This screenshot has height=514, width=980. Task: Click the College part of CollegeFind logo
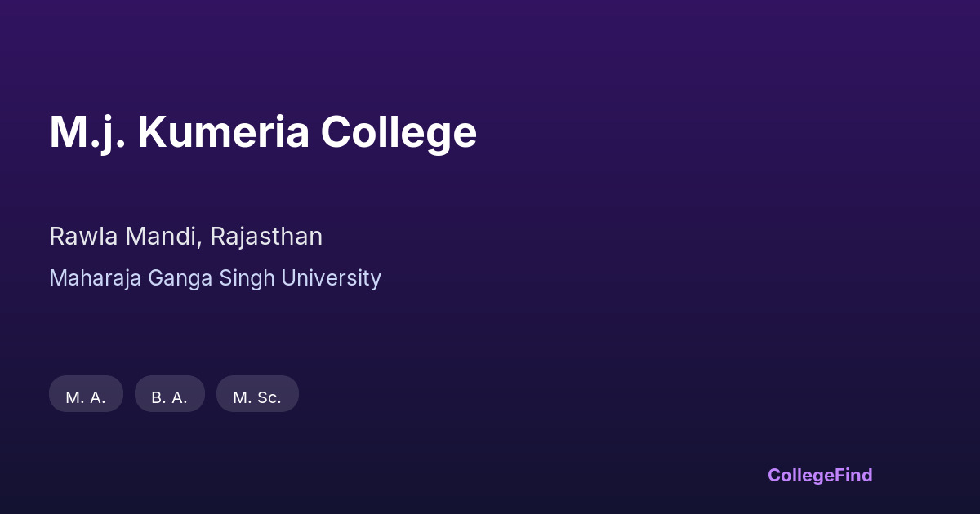tap(801, 475)
